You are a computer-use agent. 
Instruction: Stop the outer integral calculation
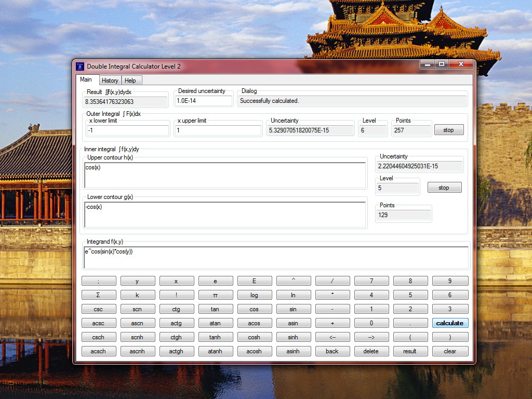448,130
